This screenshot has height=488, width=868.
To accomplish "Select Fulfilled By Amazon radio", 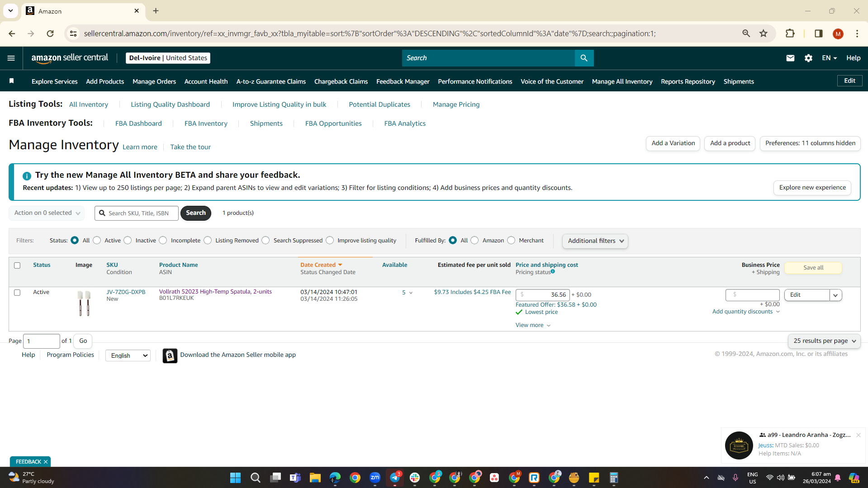I will (474, 240).
